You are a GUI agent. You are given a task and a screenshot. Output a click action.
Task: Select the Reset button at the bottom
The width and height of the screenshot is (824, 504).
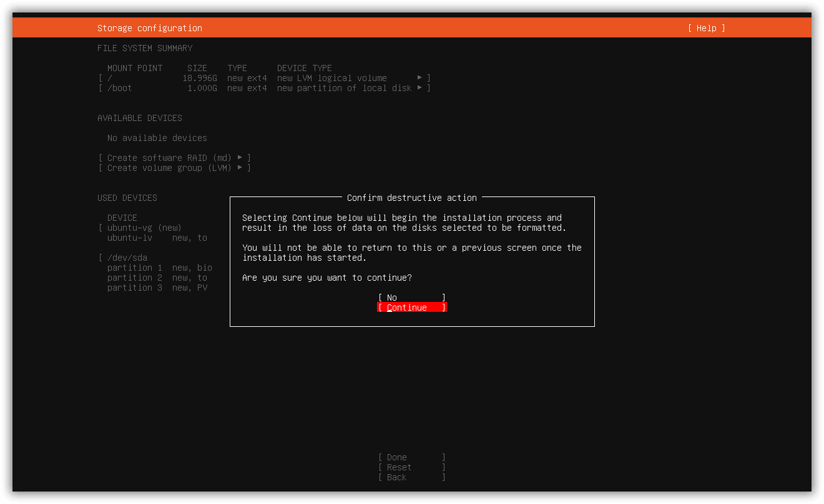[412, 467]
